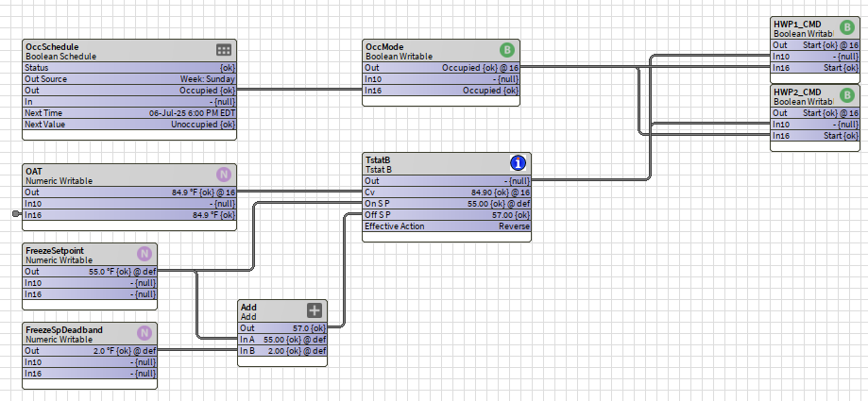Click the Out Source row showing Week: Sunday
This screenshot has height=401, width=868.
click(129, 79)
